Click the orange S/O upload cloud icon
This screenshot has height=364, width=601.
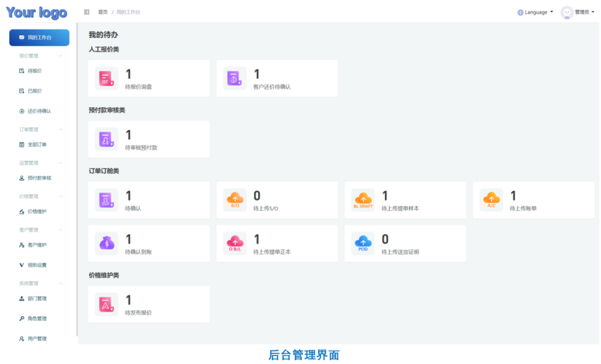(234, 200)
